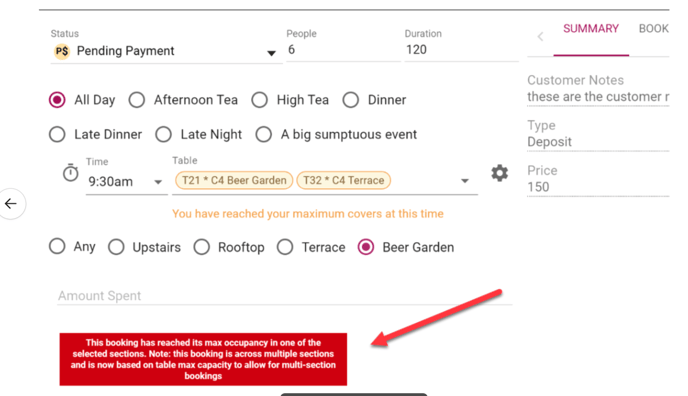Choose the High Tea radio button

259,100
